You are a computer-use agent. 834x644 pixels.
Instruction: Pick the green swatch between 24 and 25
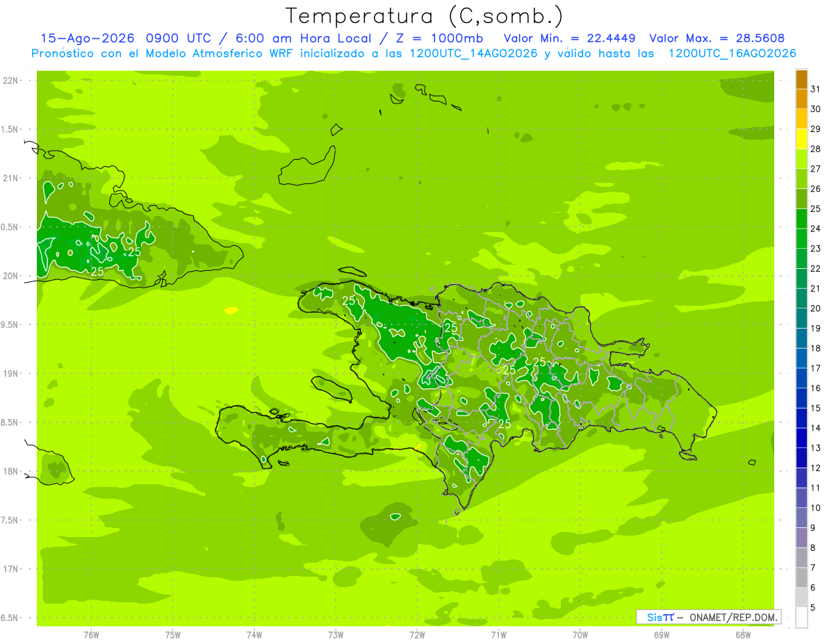(x=801, y=218)
